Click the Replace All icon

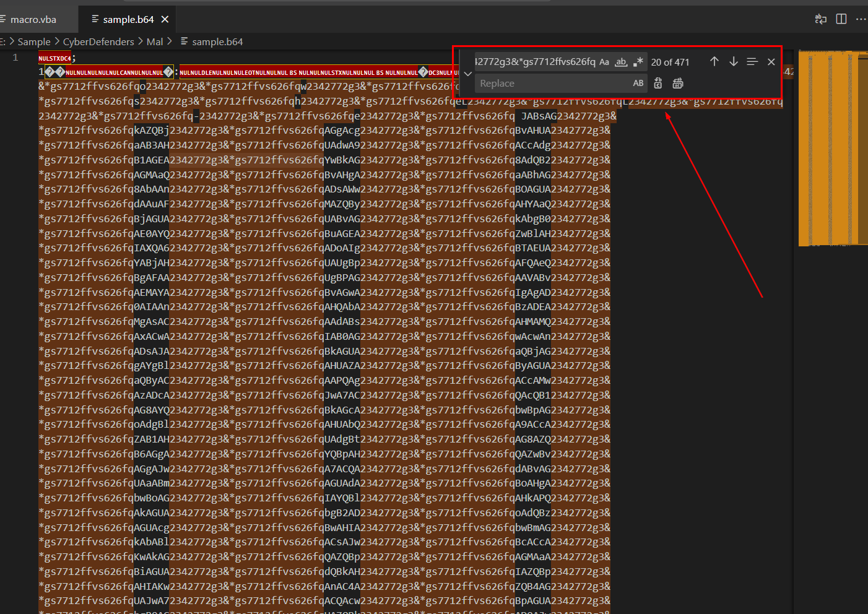coord(678,83)
